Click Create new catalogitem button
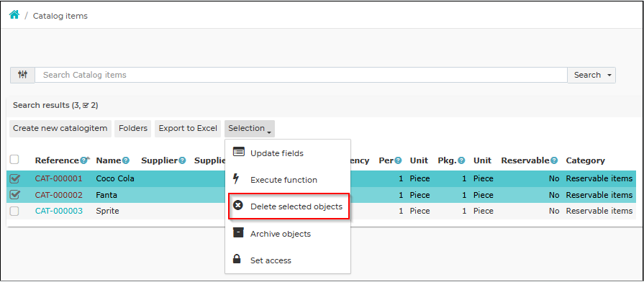Image resolution: width=644 pixels, height=282 pixels. click(60, 129)
